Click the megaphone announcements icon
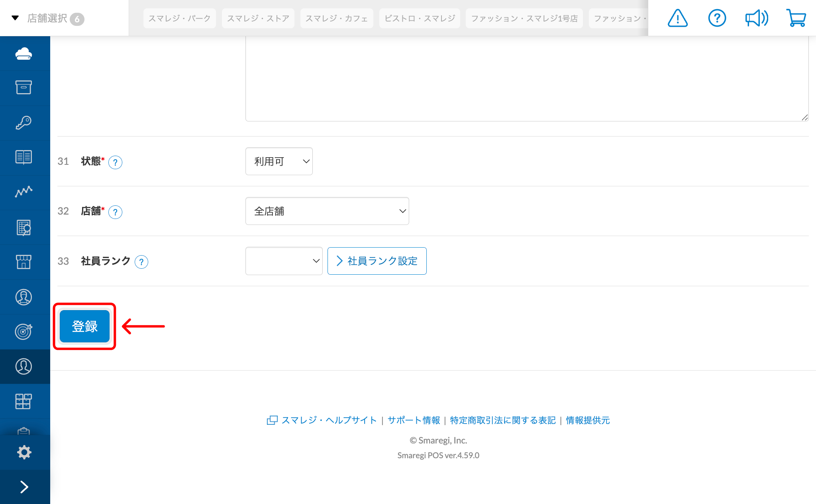Image resolution: width=816 pixels, height=504 pixels. (756, 18)
